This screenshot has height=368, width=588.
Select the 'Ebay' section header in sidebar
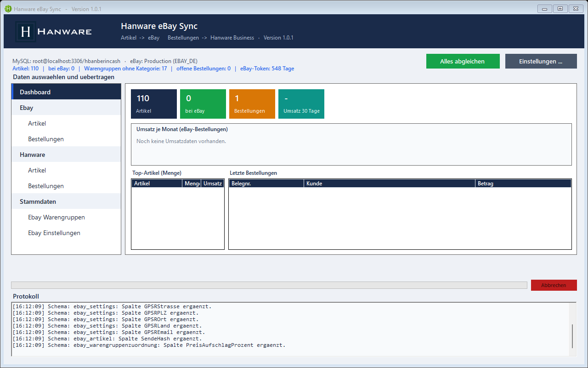tap(67, 108)
